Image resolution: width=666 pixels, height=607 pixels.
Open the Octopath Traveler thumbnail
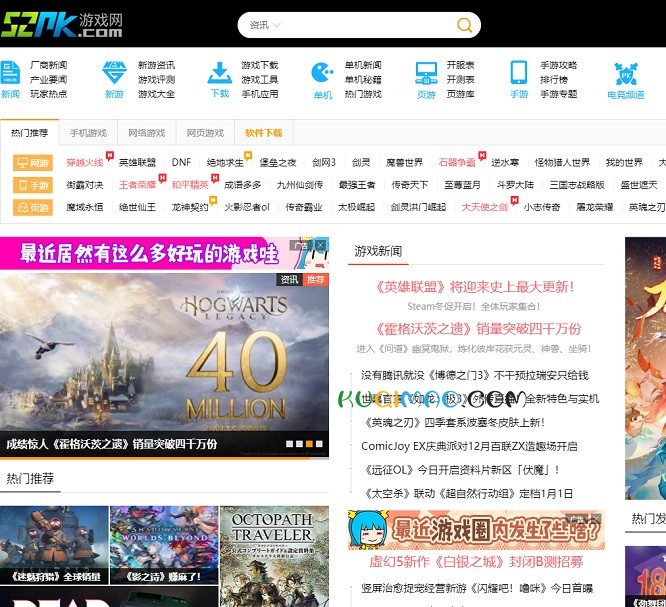point(274,556)
